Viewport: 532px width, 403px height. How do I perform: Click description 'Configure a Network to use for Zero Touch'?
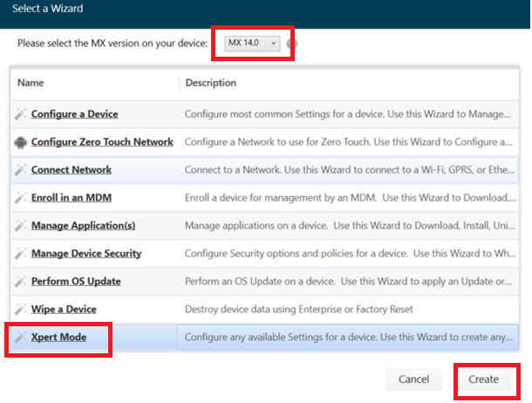pos(349,142)
